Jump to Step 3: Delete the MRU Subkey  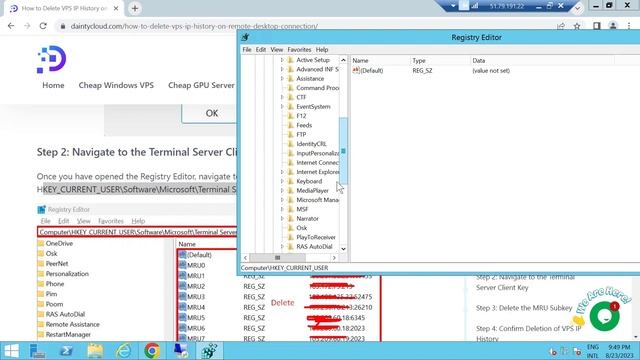click(524, 308)
